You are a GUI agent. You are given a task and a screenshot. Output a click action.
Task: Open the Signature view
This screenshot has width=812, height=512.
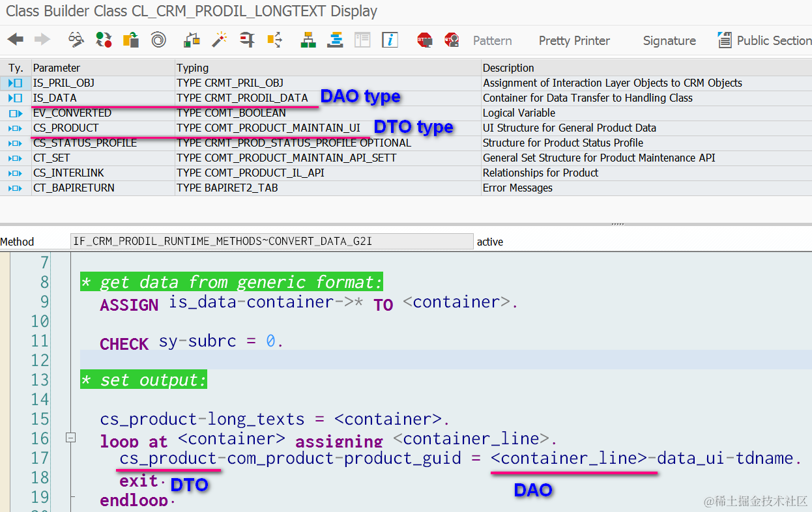(x=669, y=40)
